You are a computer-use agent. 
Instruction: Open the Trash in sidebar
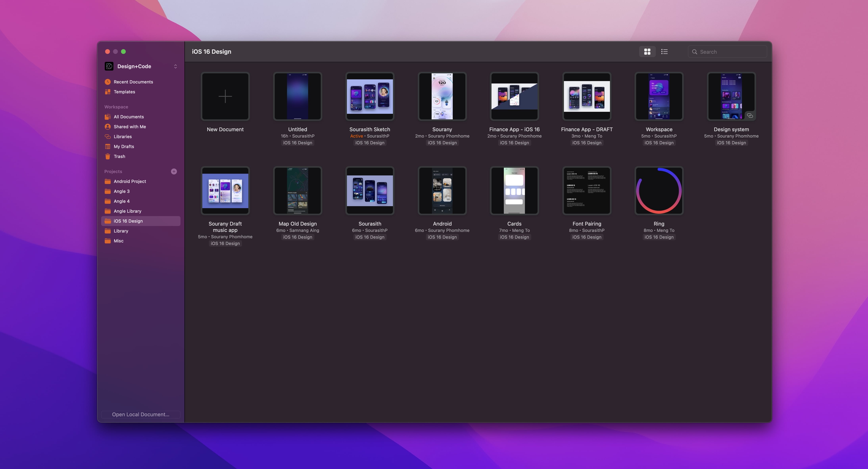coord(119,156)
